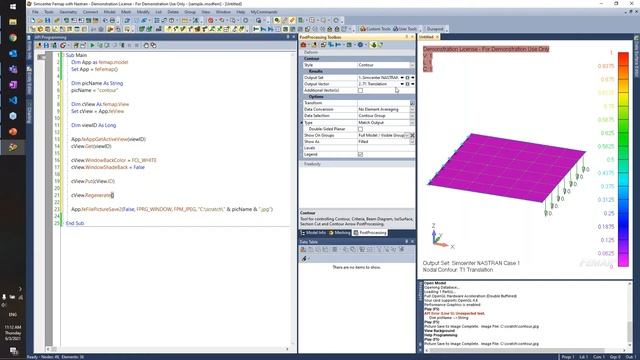
Task: Click the magenta plate model in view
Action: click(506, 167)
